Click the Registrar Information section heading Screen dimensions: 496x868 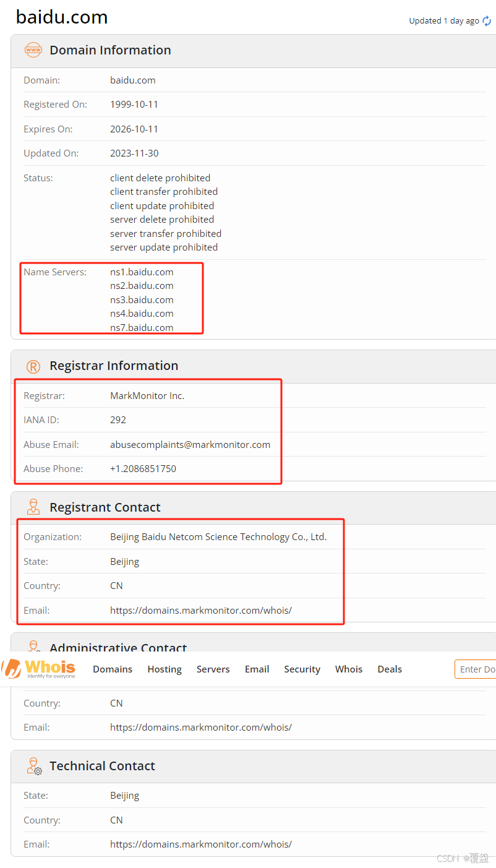(114, 366)
